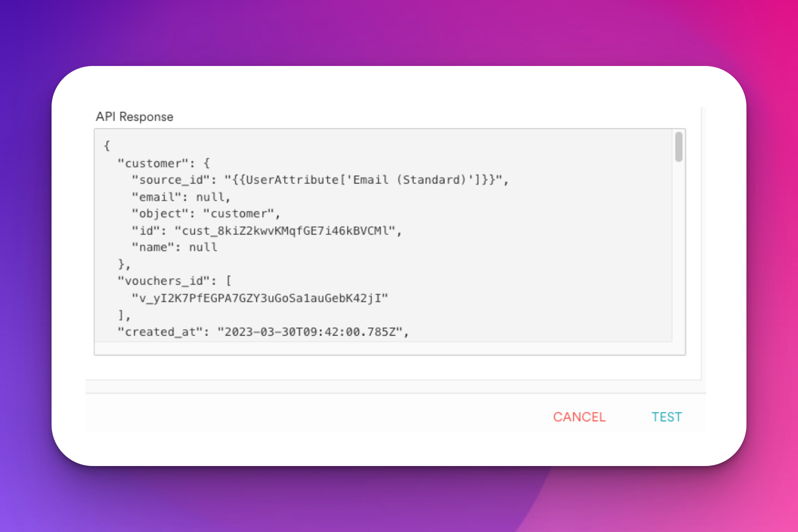Screen dimensions: 798x532
Task: Click the "name": null line
Action: click(174, 247)
